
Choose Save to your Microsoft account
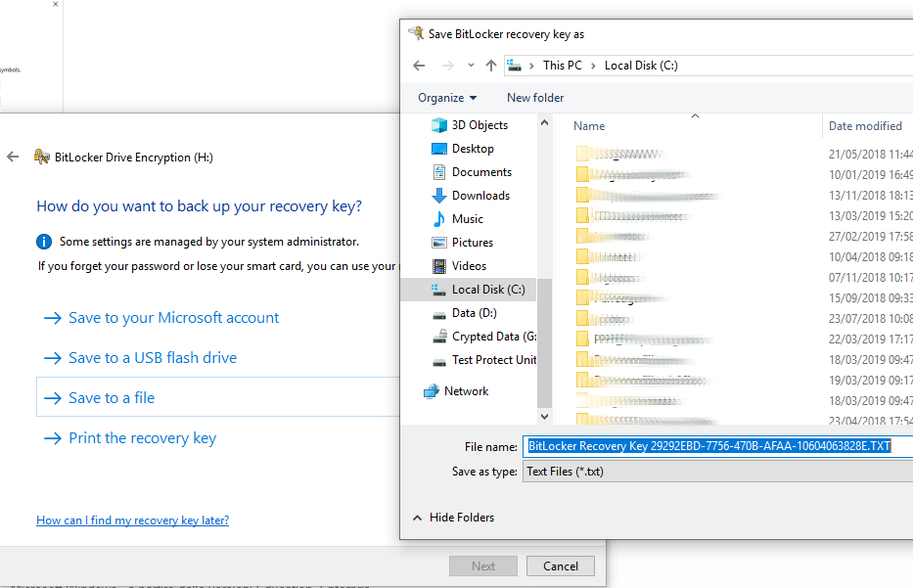click(173, 318)
